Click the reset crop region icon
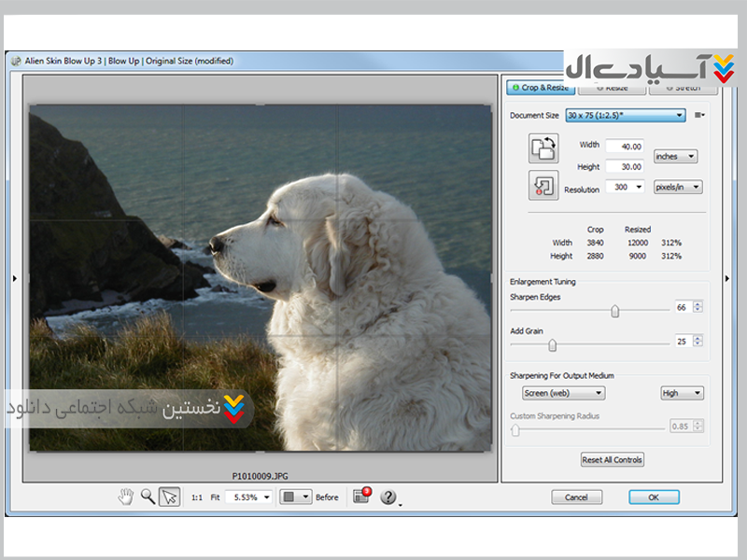Viewport: 747px width, 560px height. tap(543, 184)
